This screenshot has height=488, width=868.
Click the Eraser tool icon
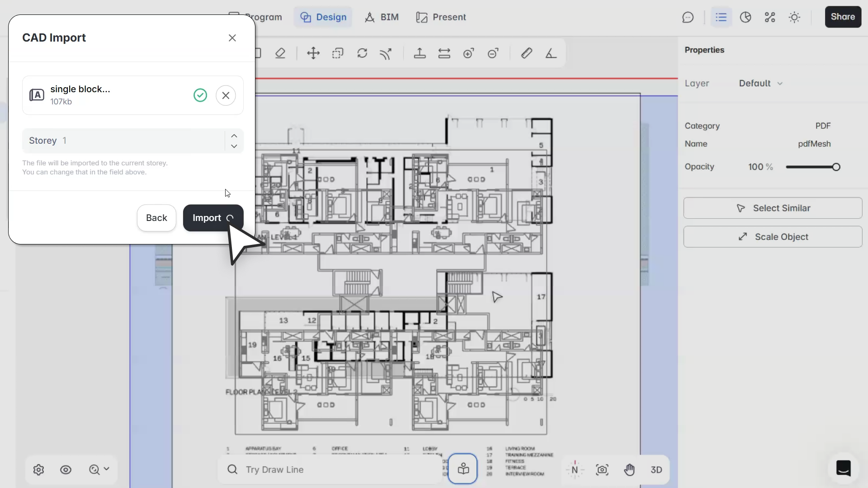pyautogui.click(x=280, y=53)
